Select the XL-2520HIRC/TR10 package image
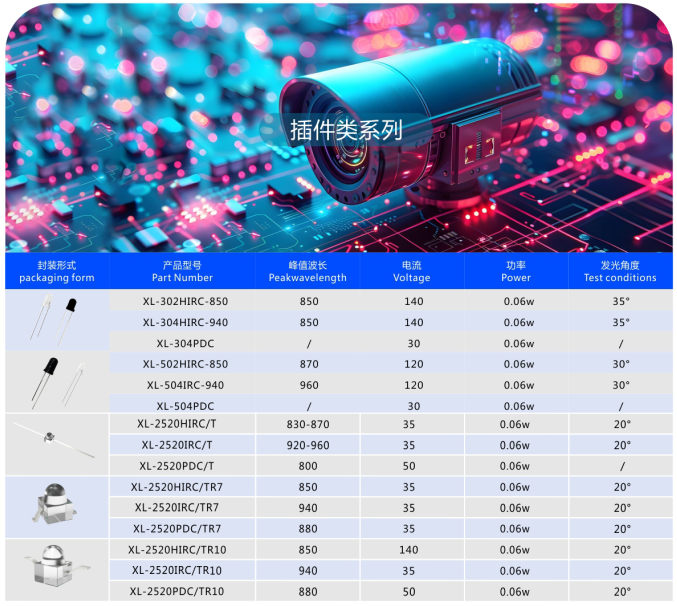The height and width of the screenshot is (606, 677). click(x=54, y=568)
